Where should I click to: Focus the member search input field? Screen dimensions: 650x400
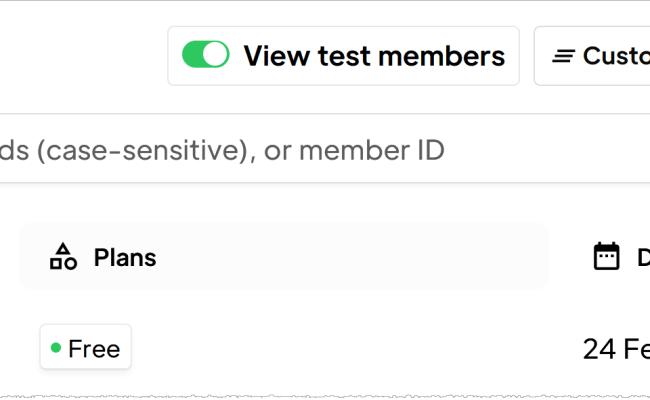click(x=300, y=150)
